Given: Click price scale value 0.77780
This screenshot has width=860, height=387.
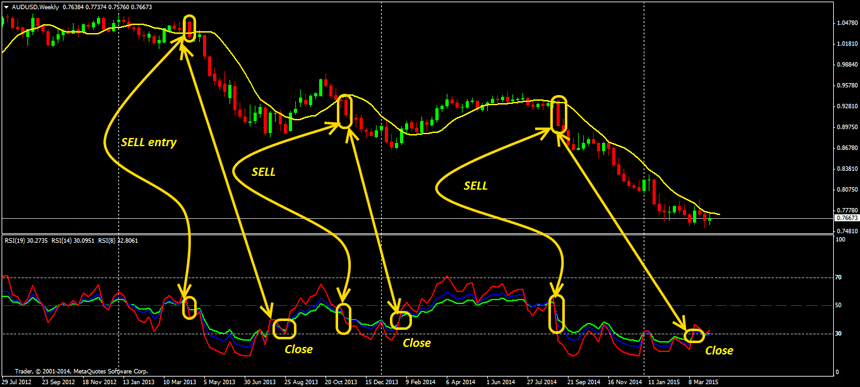Looking at the screenshot, I should click(847, 210).
